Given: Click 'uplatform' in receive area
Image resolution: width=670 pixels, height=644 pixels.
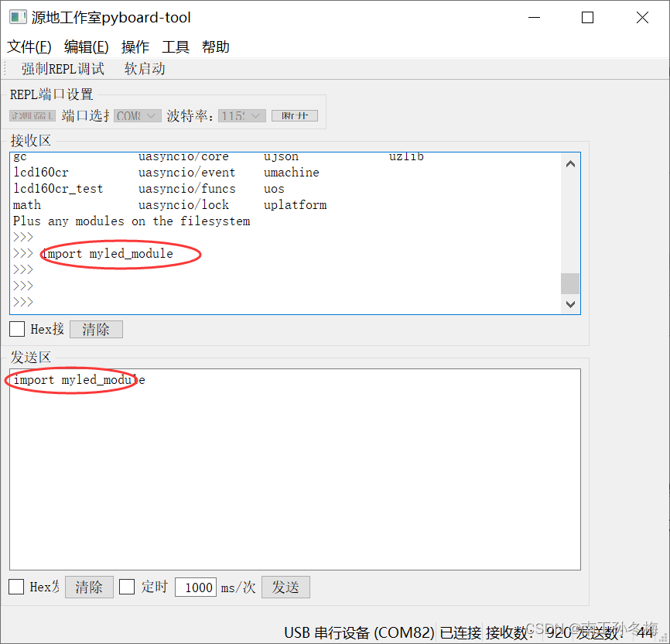Looking at the screenshot, I should [295, 205].
